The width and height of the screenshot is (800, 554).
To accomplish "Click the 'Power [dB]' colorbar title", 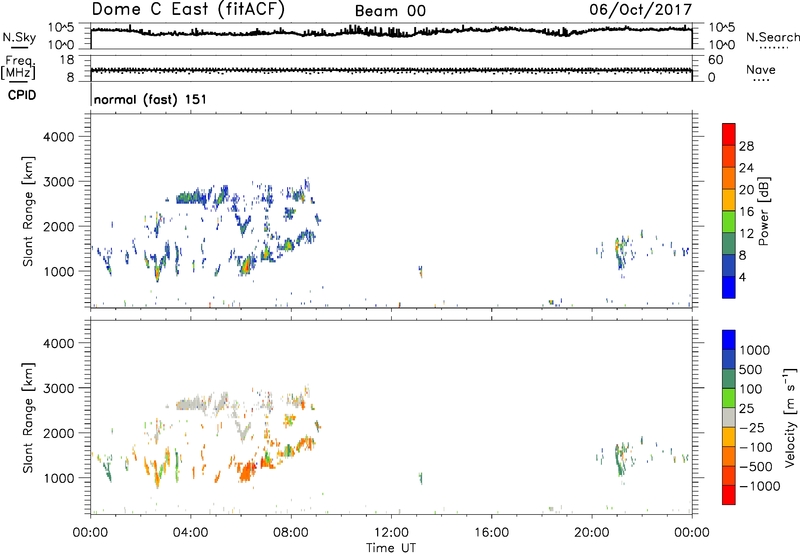I will 764,211.
